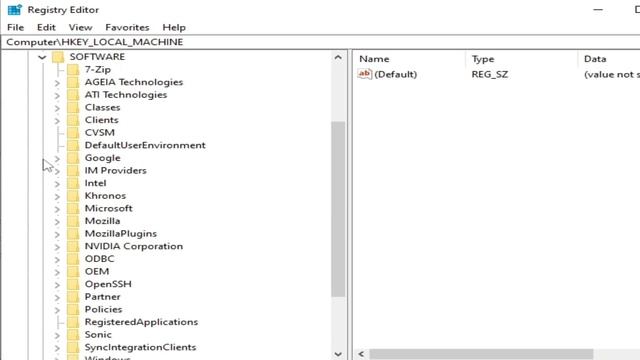Select the Policies folder icon
Viewport: 640px width, 360px height.
pos(73,310)
